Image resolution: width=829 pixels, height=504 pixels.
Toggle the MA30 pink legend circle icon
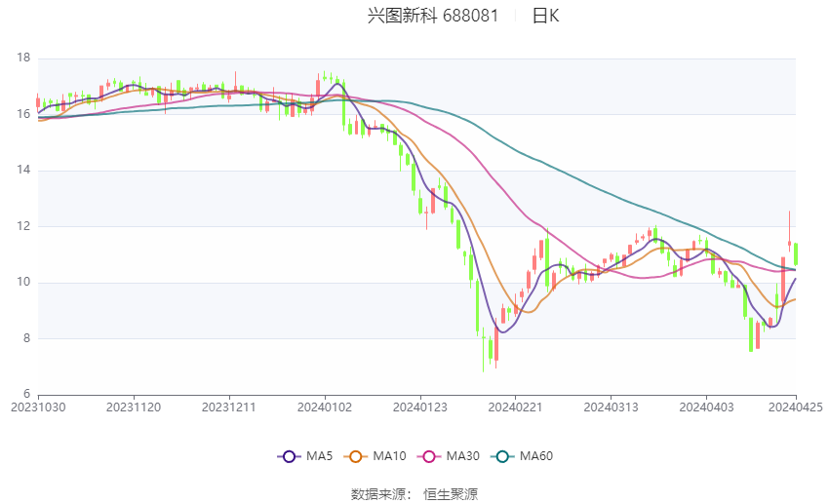[x=429, y=456]
